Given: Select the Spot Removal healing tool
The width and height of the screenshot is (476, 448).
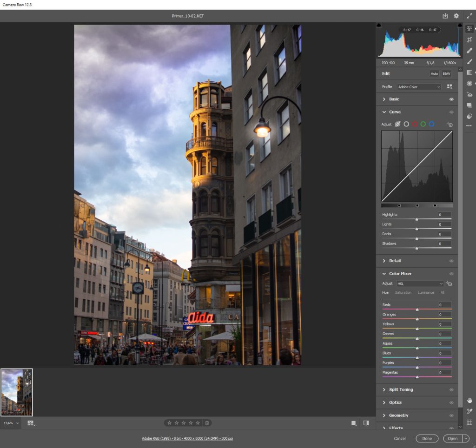Looking at the screenshot, I should click(469, 50).
